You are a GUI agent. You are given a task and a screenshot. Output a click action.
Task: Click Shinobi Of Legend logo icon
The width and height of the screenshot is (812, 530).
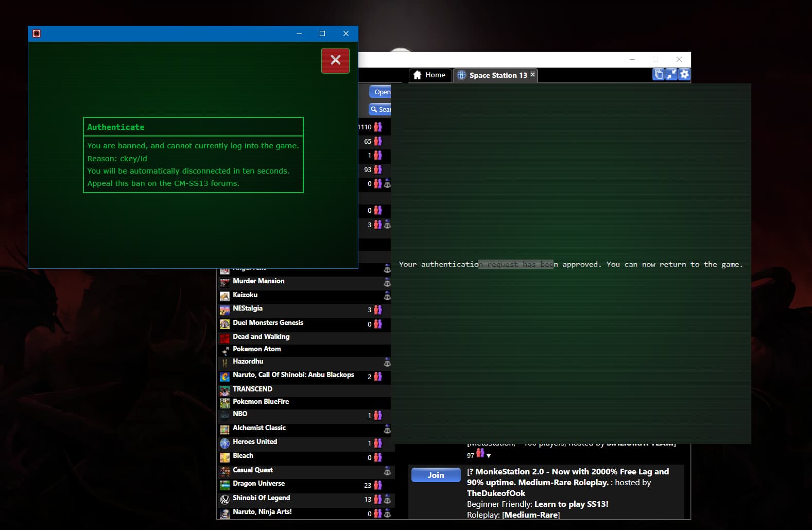tap(224, 499)
